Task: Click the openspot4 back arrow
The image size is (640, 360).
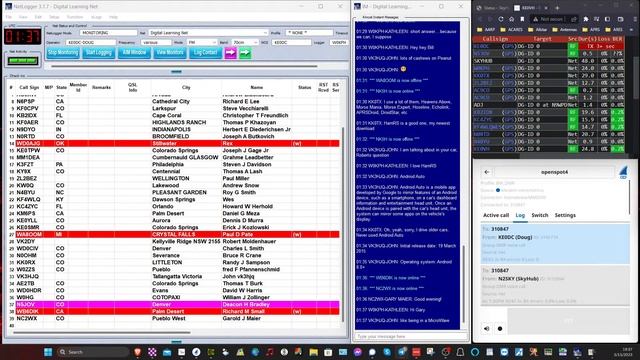Action: pos(487,172)
